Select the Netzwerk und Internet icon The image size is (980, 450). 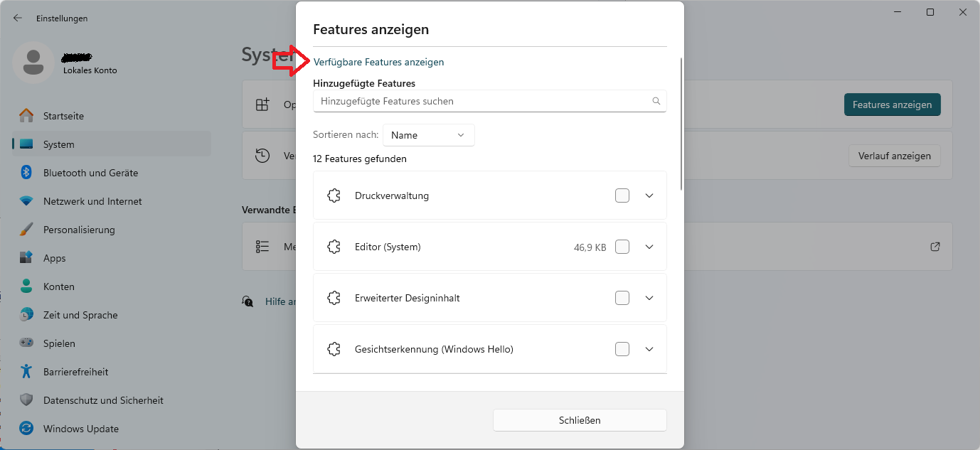25,200
